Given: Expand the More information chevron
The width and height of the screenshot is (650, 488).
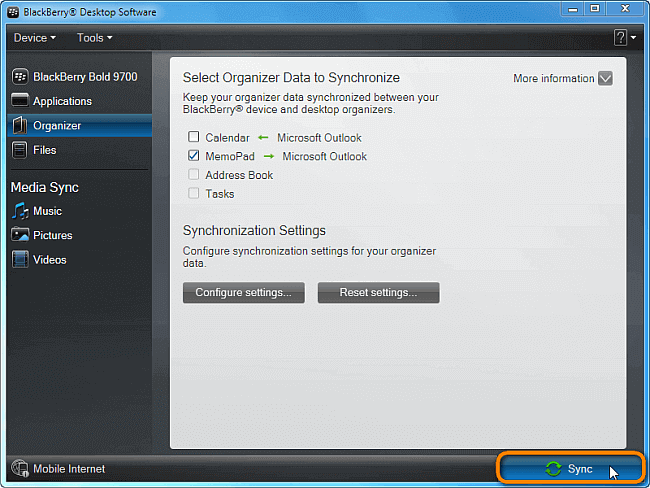Looking at the screenshot, I should pos(605,78).
